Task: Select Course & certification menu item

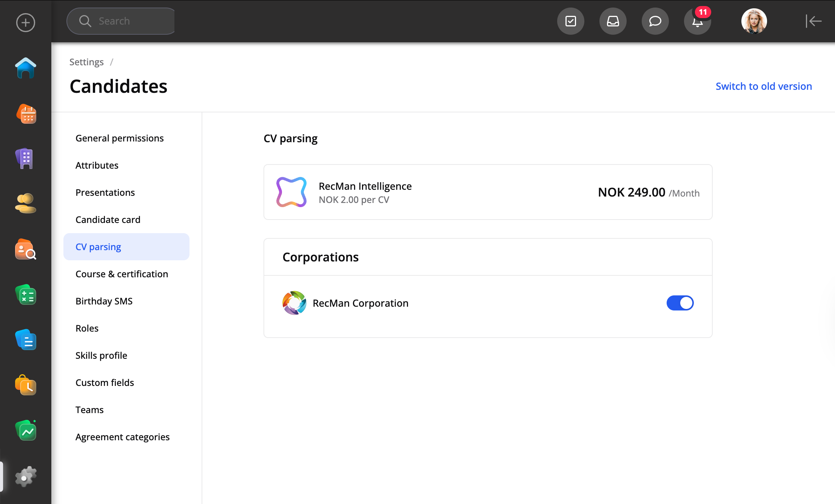Action: point(122,274)
